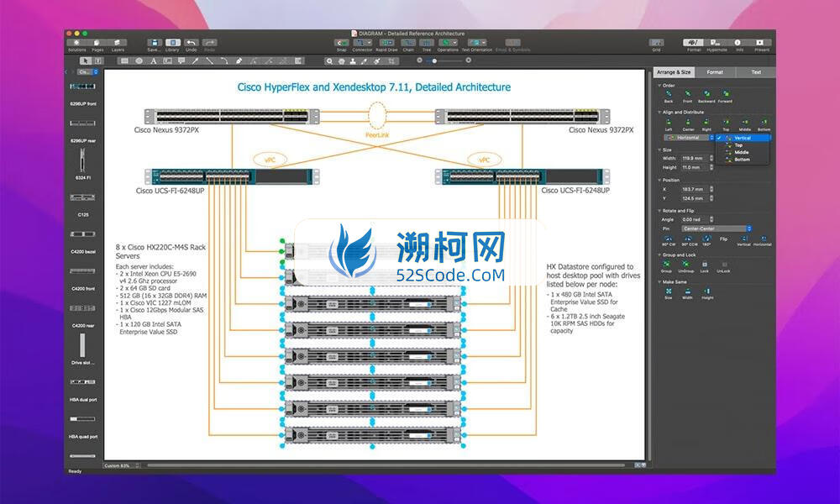
Task: Toggle Snap in the toolbar
Action: (341, 43)
